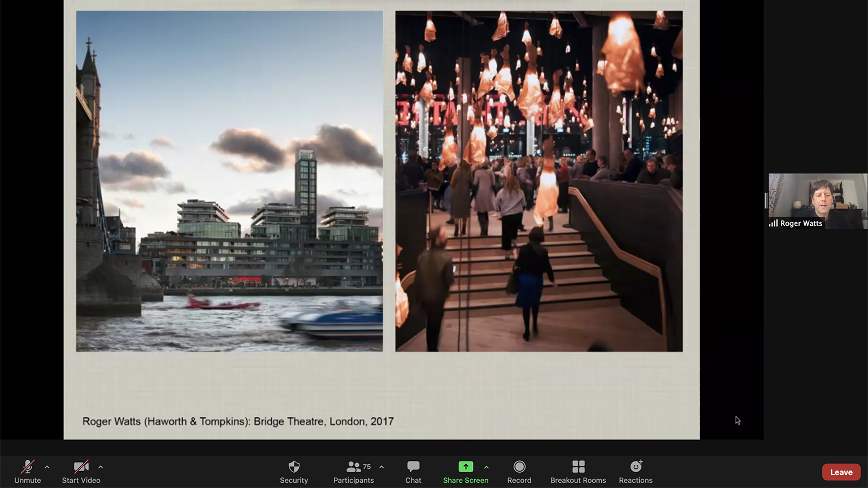This screenshot has height=488, width=868.
Task: Start Video with camera icon
Action: [x=81, y=472]
